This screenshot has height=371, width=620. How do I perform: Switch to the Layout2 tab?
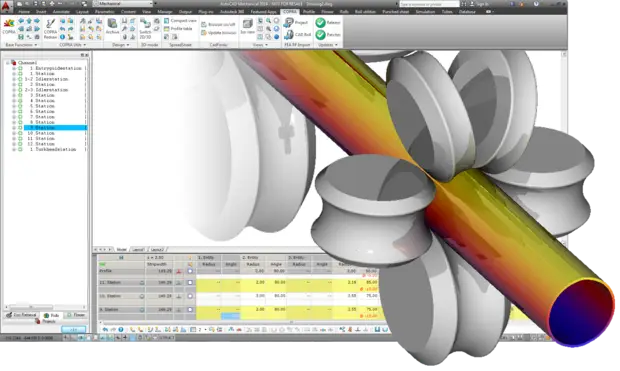pos(157,250)
